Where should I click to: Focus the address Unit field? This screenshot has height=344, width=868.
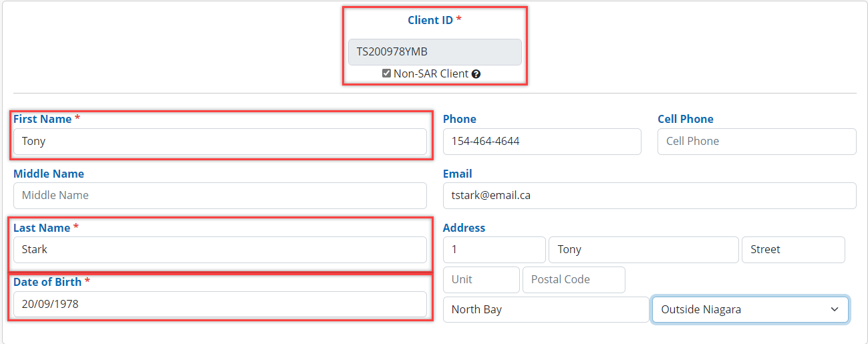click(480, 280)
